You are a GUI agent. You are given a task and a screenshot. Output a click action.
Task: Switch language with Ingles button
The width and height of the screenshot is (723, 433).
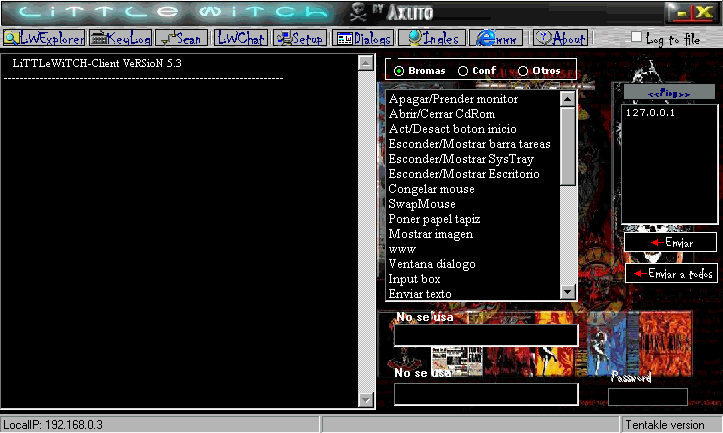tap(435, 38)
